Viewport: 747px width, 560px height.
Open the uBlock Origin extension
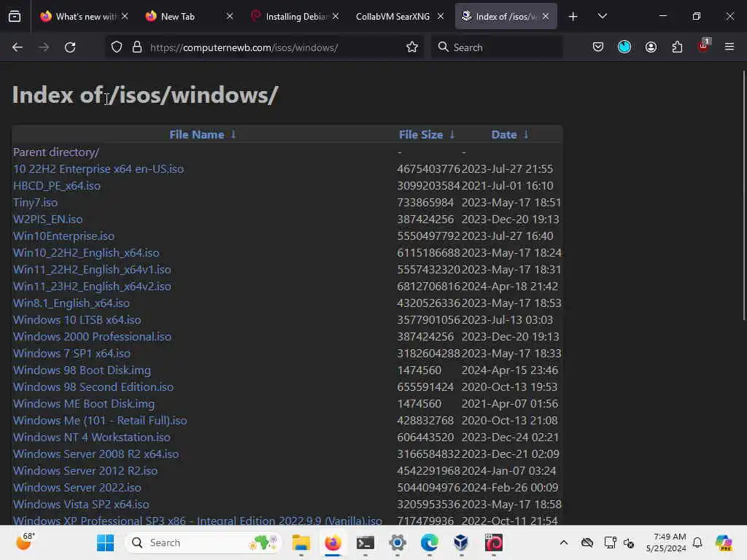coord(704,46)
